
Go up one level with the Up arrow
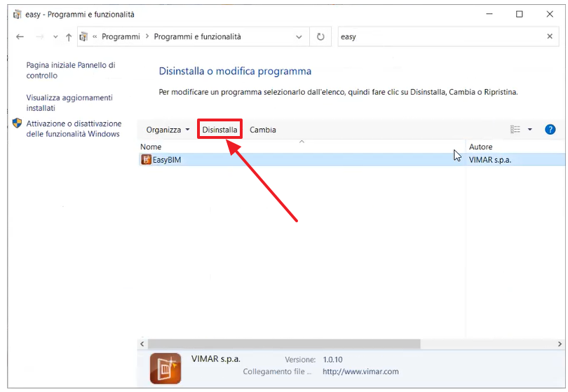[x=69, y=36]
